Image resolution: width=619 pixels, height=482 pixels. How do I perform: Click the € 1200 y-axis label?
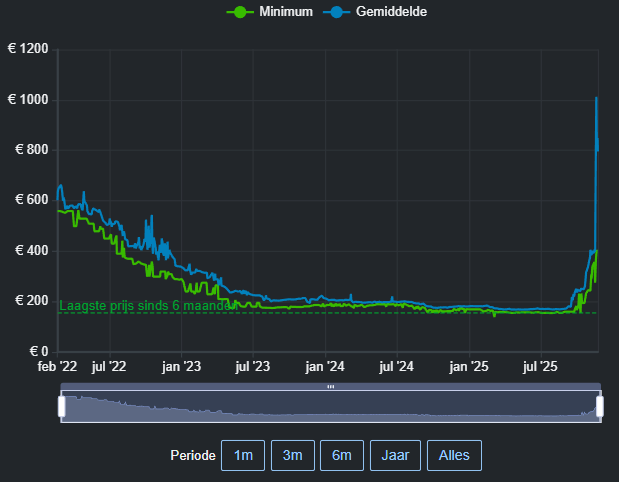pyautogui.click(x=28, y=49)
